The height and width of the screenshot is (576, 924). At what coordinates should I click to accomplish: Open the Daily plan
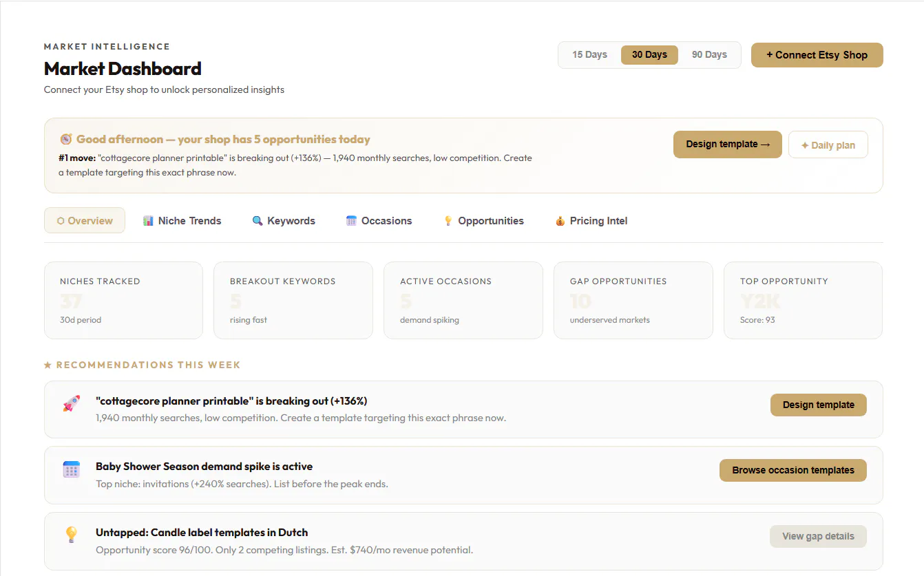828,145
